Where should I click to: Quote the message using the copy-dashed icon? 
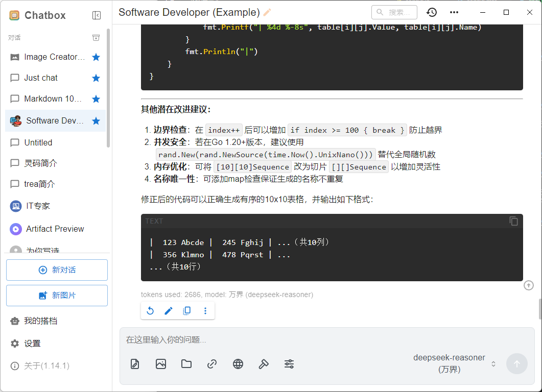(x=187, y=310)
